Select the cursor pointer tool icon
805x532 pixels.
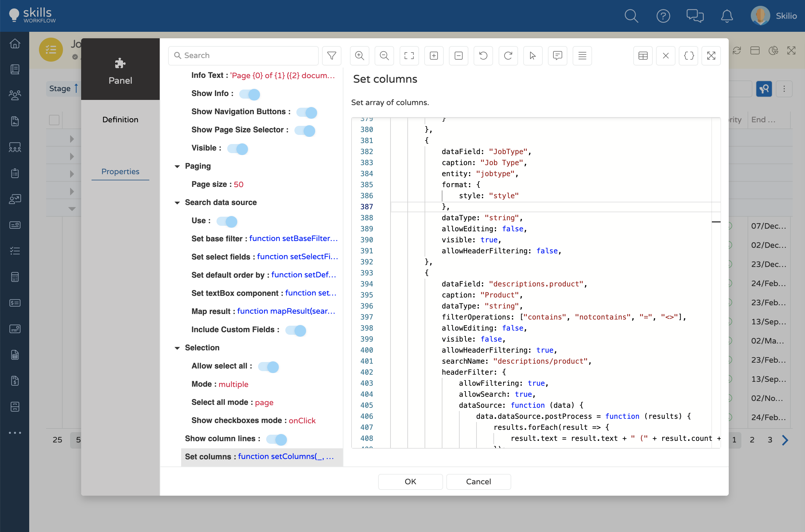tap(532, 55)
